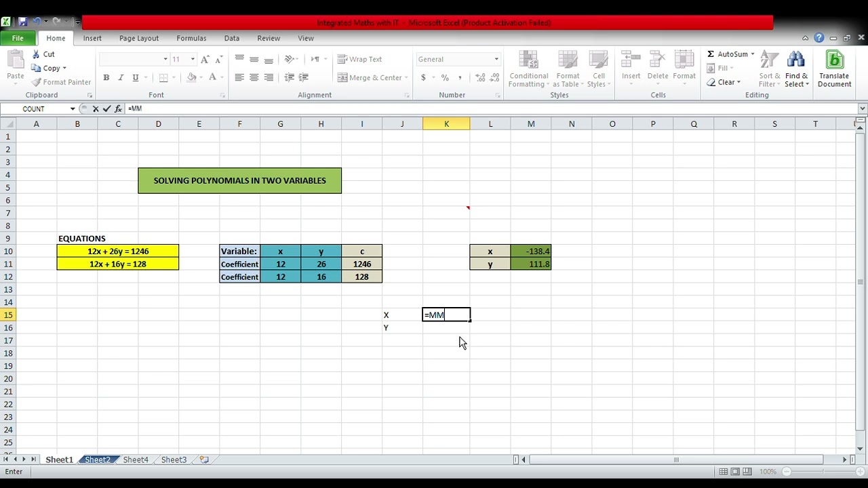Viewport: 868px width, 488px height.
Task: Open Format as Table gallery
Action: point(568,69)
